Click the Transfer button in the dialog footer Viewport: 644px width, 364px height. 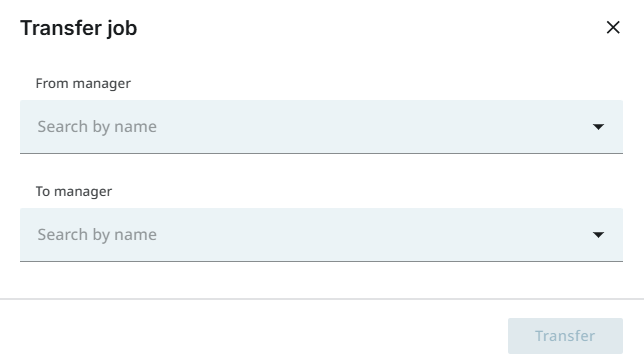tap(565, 336)
